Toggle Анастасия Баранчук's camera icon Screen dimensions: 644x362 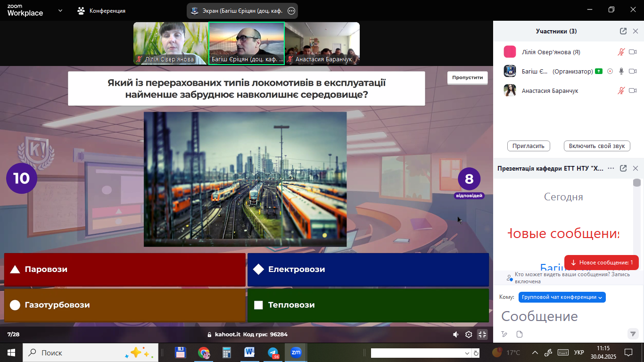(633, 90)
